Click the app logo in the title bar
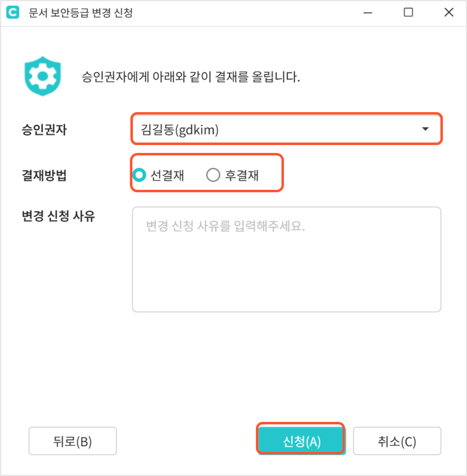Image resolution: width=467 pixels, height=476 pixels. (12, 13)
